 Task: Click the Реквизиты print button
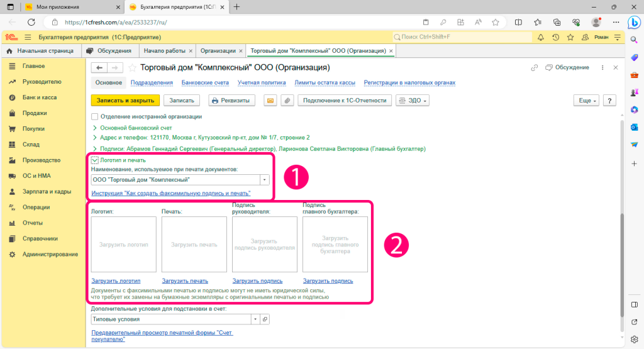(x=231, y=101)
